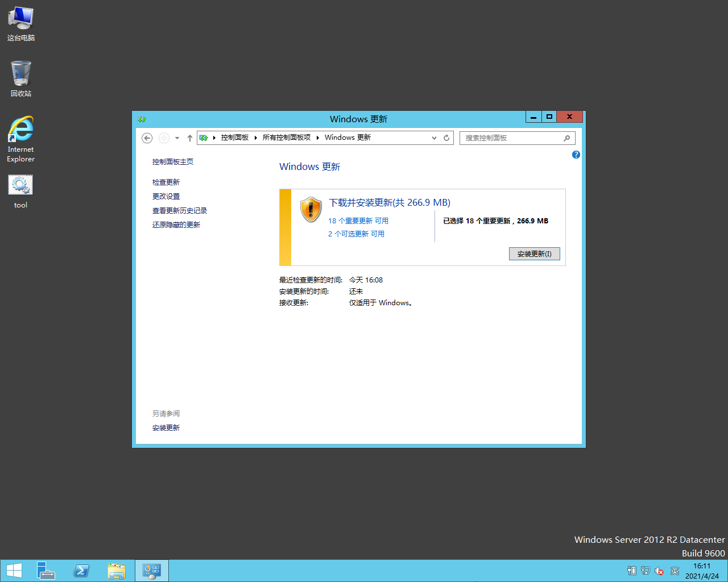This screenshot has height=582, width=728.
Task: Open File Explorer on the taskbar
Action: tap(117, 571)
